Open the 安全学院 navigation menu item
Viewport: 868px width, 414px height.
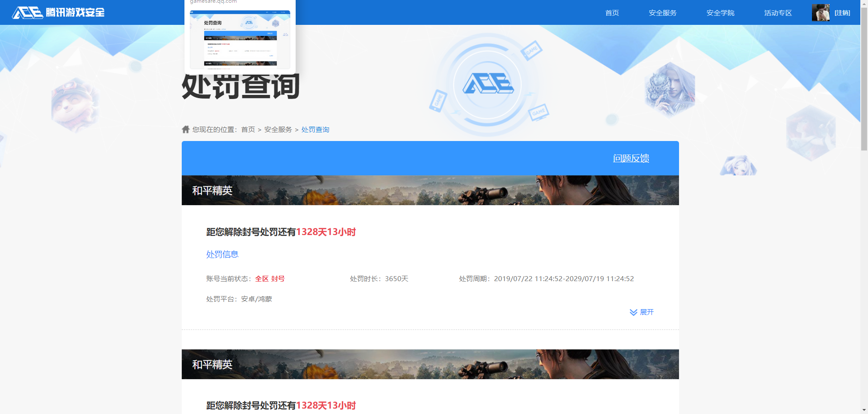point(721,13)
